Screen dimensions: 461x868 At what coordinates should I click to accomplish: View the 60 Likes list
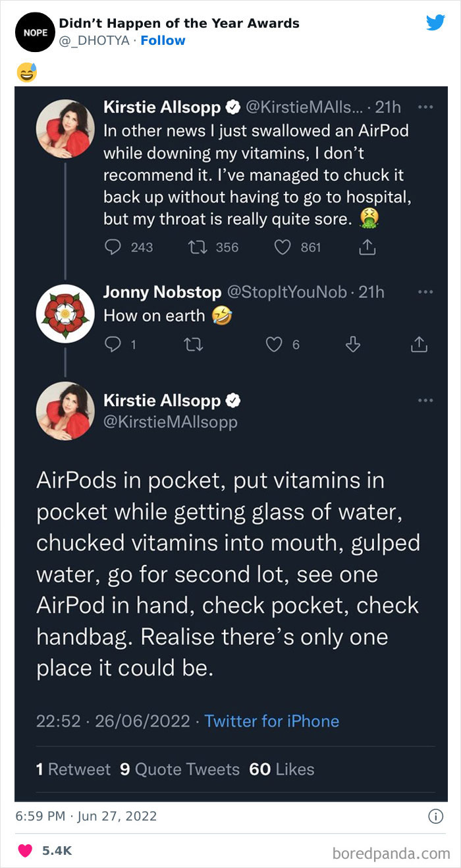click(281, 769)
